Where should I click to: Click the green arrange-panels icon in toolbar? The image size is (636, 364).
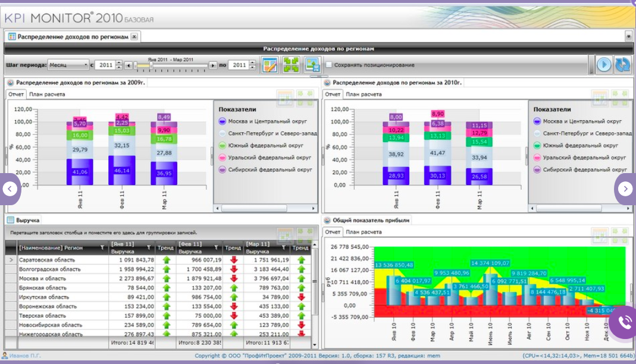[290, 63]
